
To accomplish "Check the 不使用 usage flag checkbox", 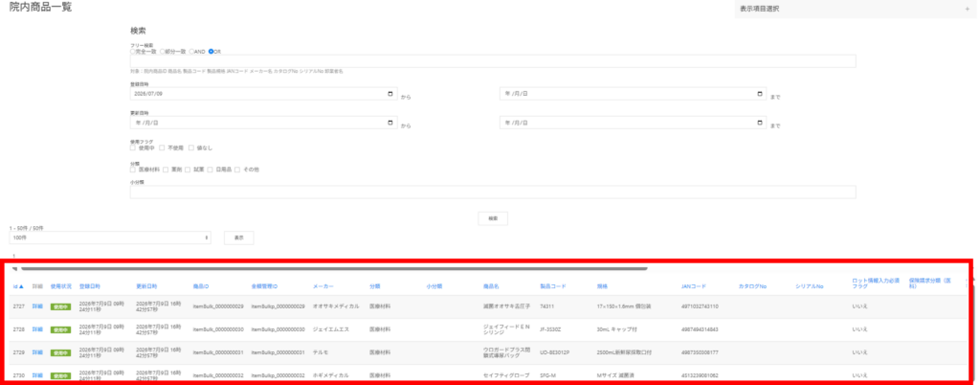I will click(x=161, y=148).
